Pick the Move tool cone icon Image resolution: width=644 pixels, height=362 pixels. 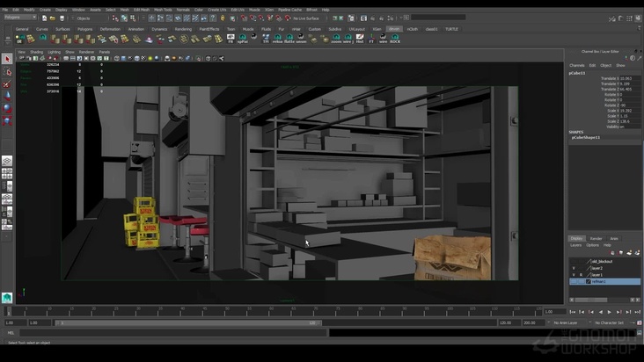pos(7,96)
